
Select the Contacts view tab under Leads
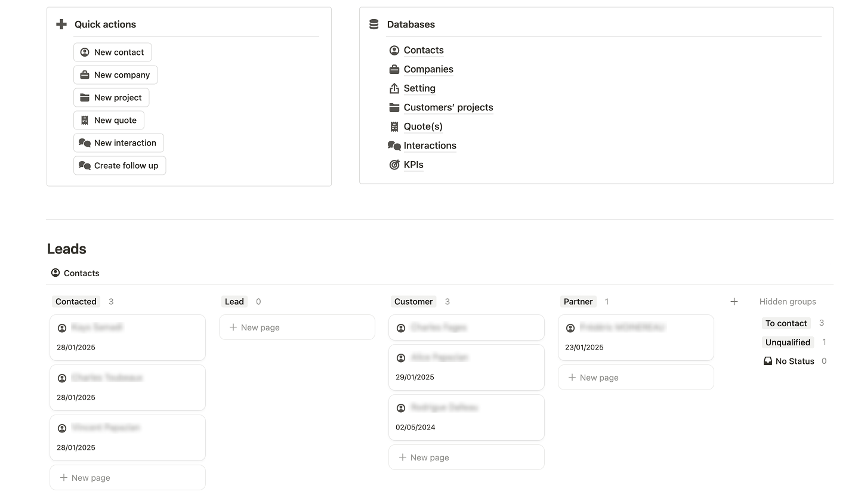point(76,273)
